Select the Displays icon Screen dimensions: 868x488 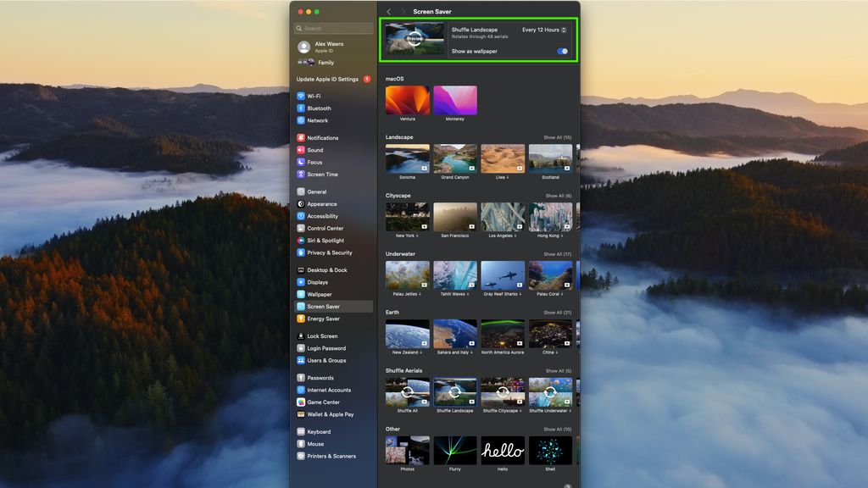(300, 282)
